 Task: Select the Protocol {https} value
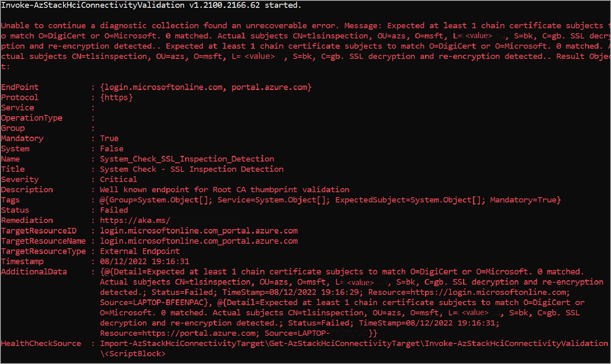(x=117, y=97)
